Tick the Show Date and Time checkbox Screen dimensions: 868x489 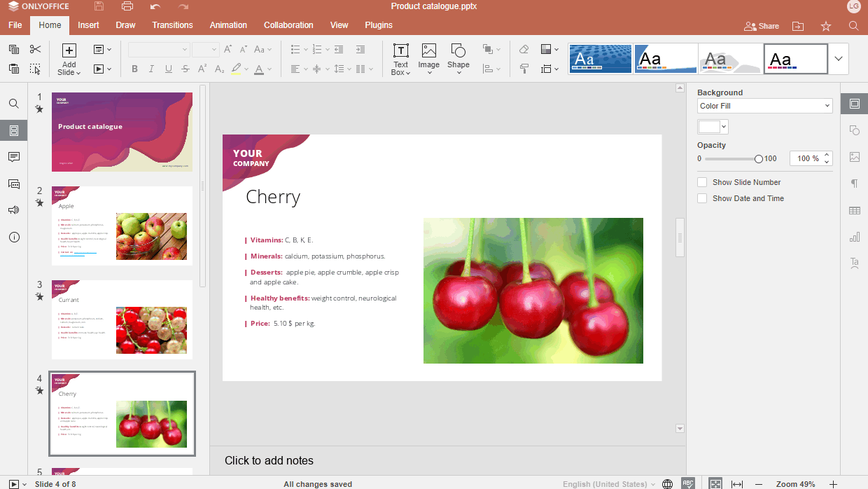coord(702,198)
